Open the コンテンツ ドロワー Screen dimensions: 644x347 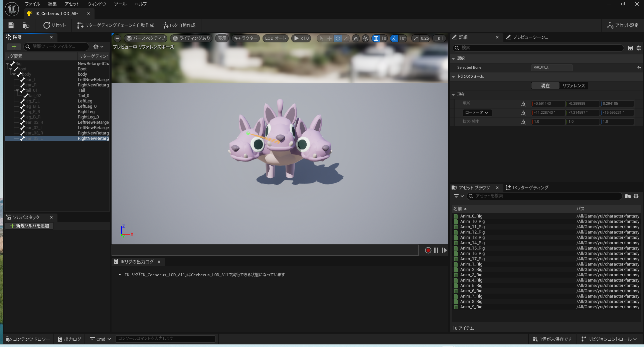[x=28, y=339]
